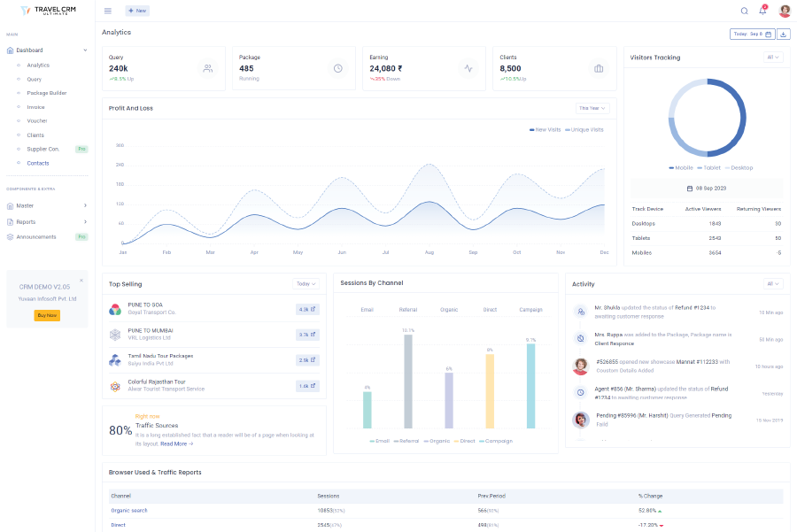Toggle the Unique Visits legend series
The width and height of the screenshot is (797, 532).
(x=584, y=129)
